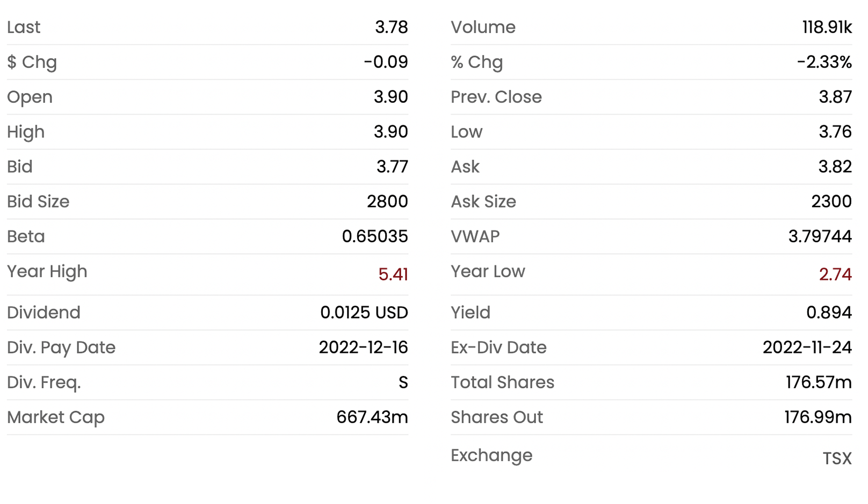Select the Ask value 3.82
868x504 pixels.
click(x=835, y=167)
